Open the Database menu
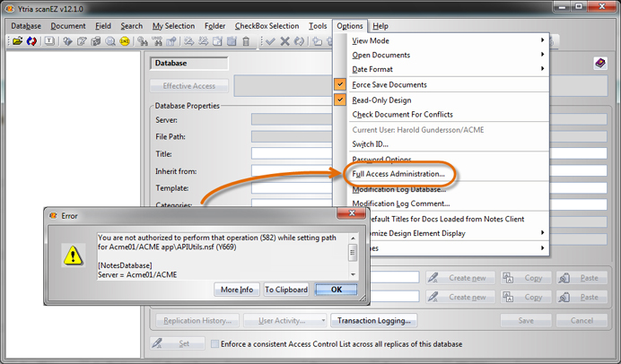 pyautogui.click(x=26, y=26)
